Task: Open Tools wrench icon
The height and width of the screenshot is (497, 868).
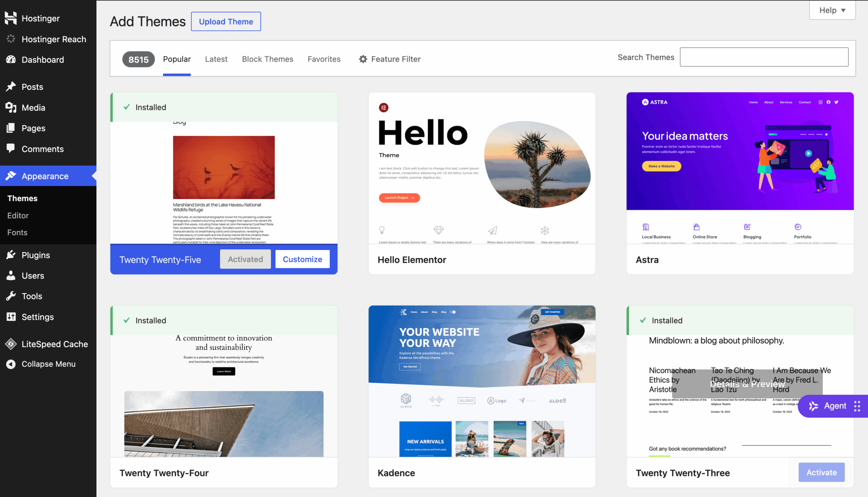Action: [x=11, y=295]
